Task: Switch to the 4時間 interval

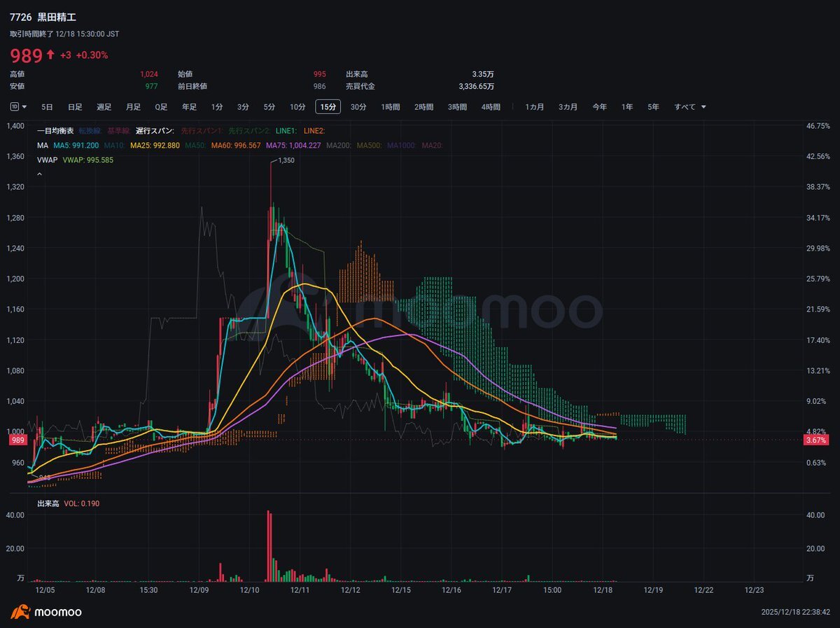Action: 491,107
